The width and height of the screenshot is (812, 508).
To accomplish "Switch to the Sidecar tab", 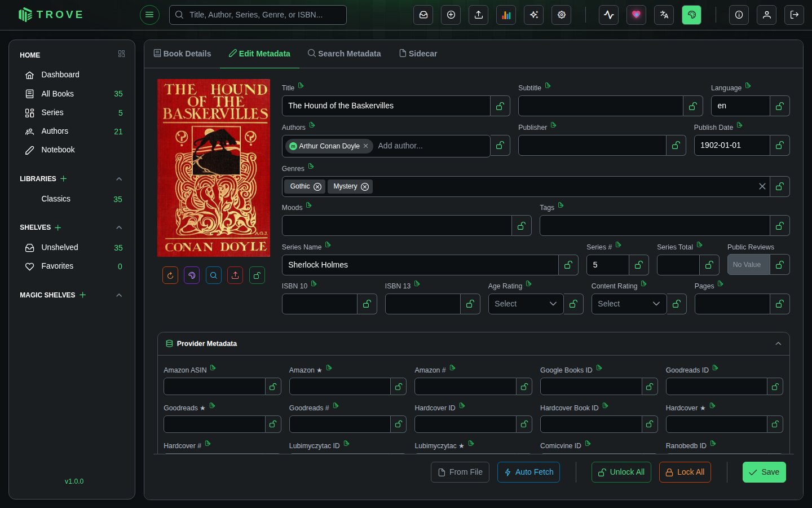I will pos(418,54).
